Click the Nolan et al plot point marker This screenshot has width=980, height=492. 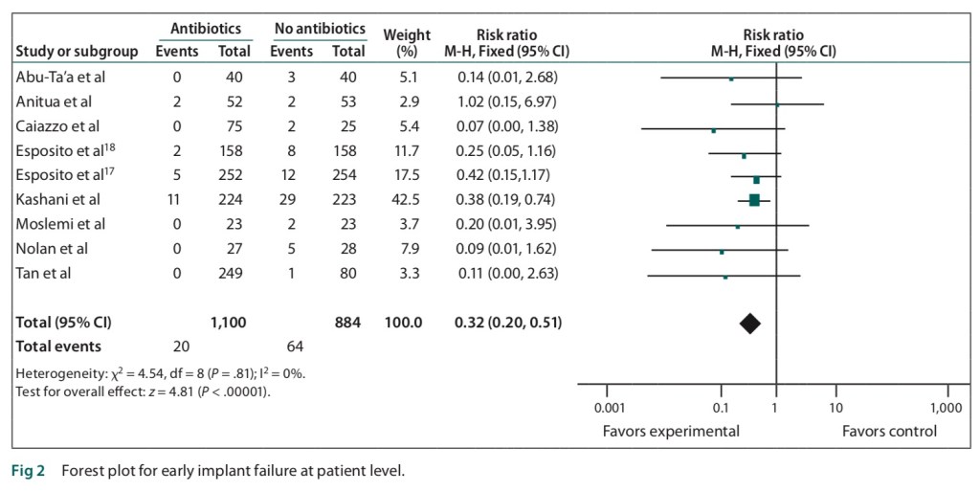[722, 252]
